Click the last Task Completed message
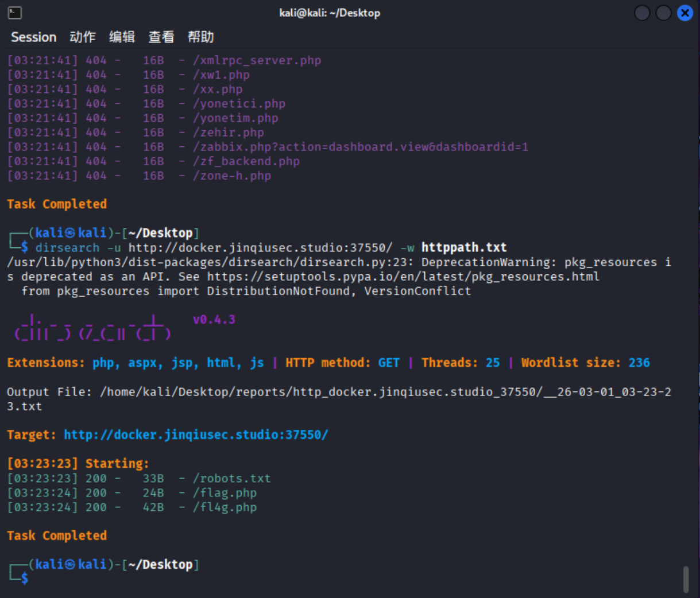This screenshot has height=598, width=700. [x=57, y=535]
